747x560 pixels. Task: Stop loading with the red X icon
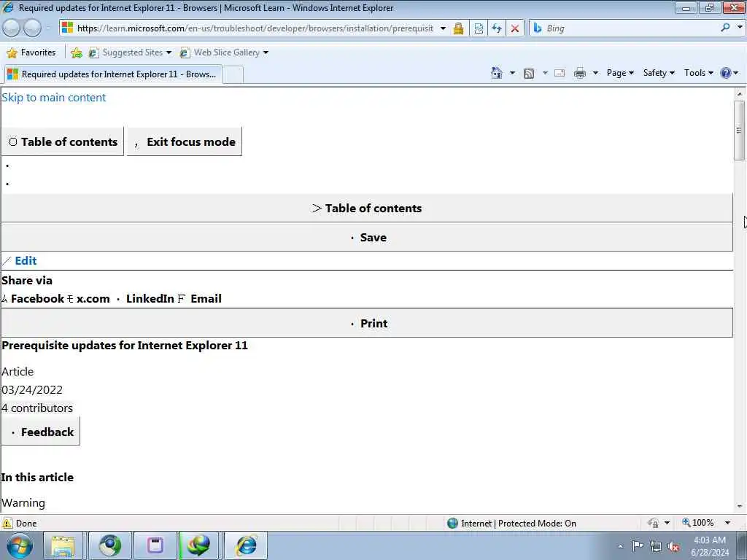[515, 28]
